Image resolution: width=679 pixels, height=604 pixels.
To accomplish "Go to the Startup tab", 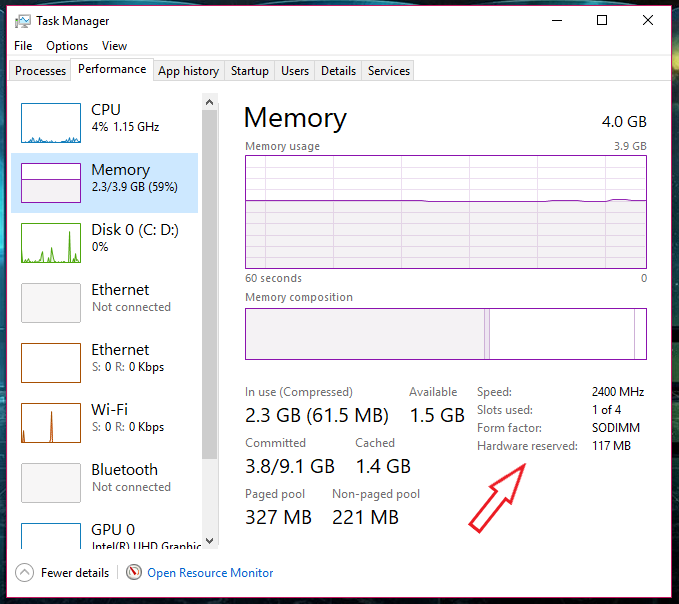I will pyautogui.click(x=249, y=71).
